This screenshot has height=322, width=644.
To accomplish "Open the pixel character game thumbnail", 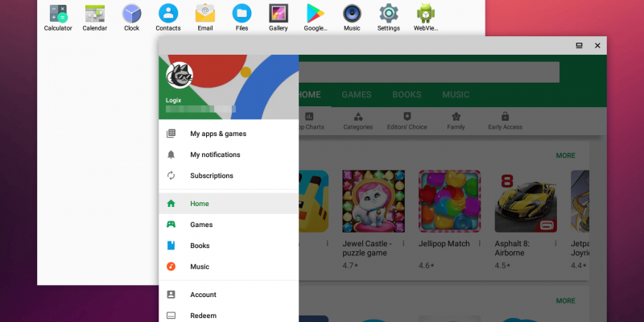I will coord(313,201).
